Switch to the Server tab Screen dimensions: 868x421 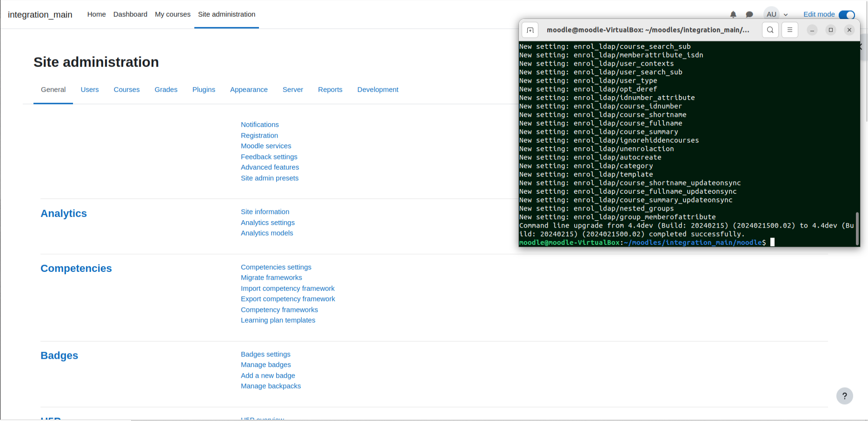click(293, 90)
